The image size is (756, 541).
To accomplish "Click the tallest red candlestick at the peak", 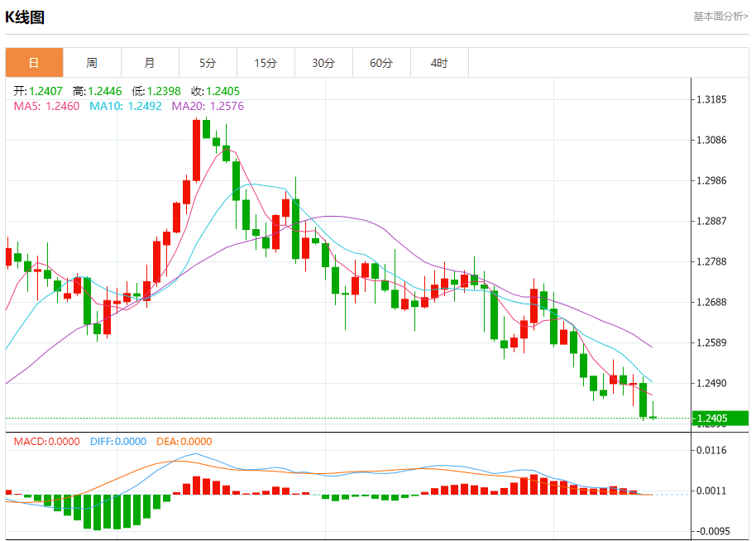I will tap(196, 151).
